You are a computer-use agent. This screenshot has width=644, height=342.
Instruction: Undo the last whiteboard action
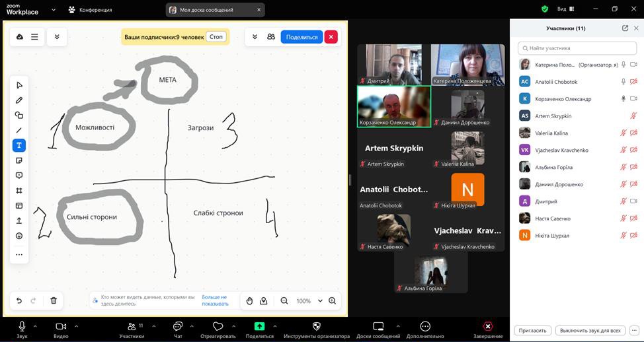[19, 300]
